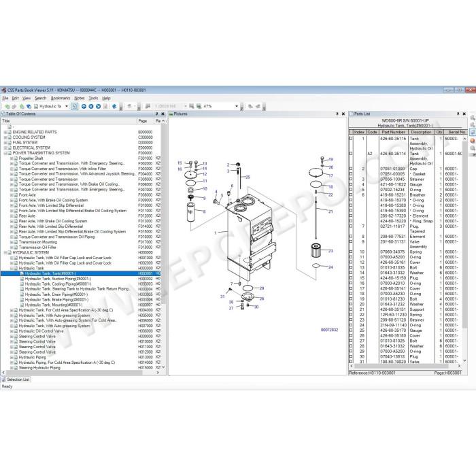Check the box for Strainer 07056-10045
This screenshot has height=476, width=476.
(351, 179)
